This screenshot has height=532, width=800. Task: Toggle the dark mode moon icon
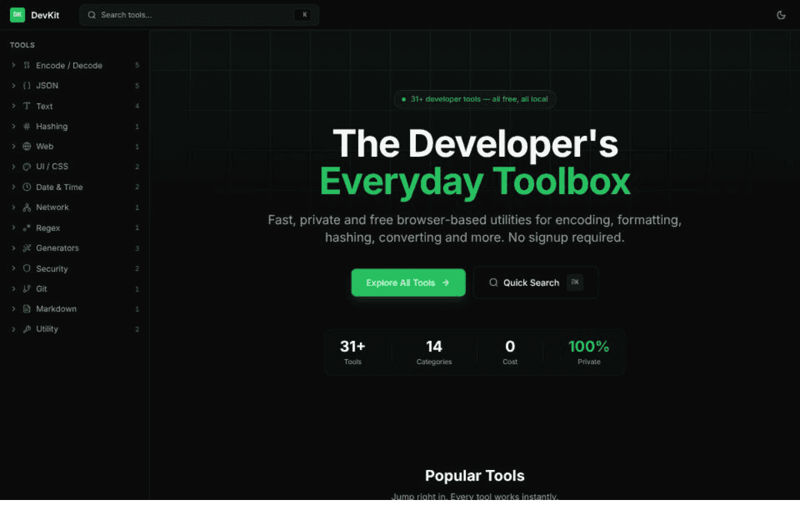[x=781, y=15]
